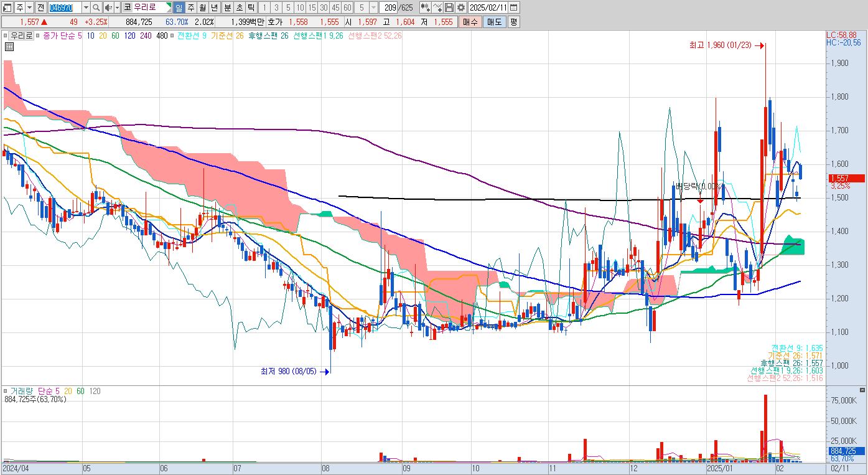Choose the 60 interval preset
Viewport: 868px width, 475px height.
pos(347,7)
